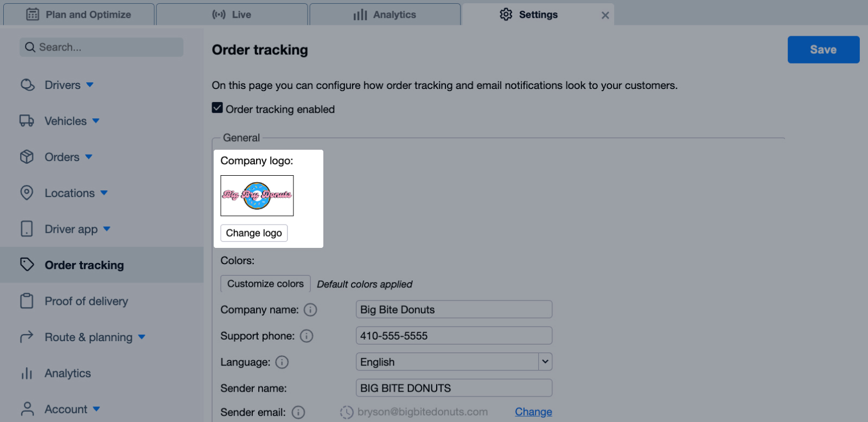Click the Route & planning arrow icon

point(27,337)
